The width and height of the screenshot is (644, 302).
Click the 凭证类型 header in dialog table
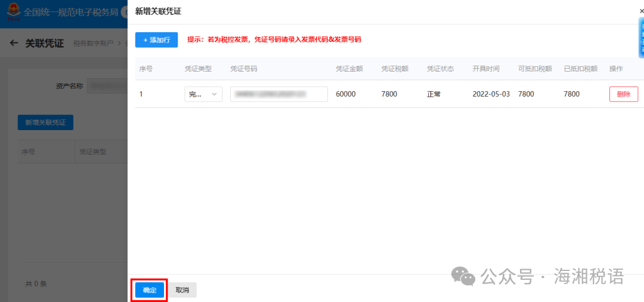(x=198, y=69)
